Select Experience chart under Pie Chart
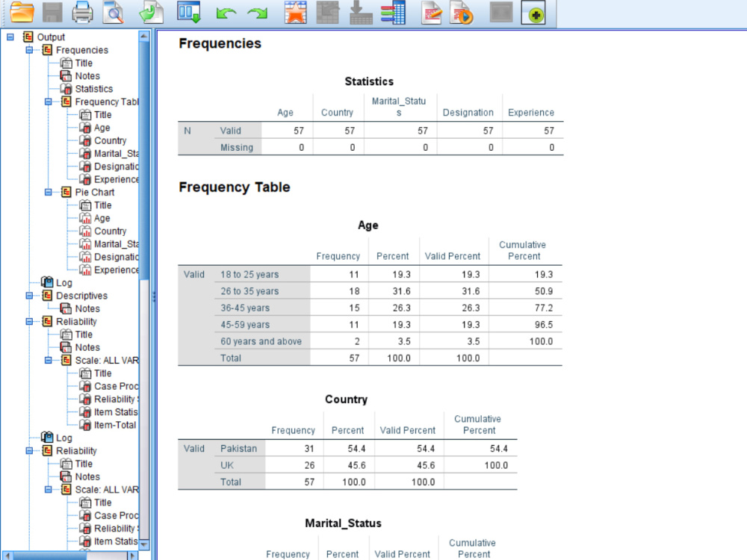Viewport: 747px width, 560px height. 117,270
